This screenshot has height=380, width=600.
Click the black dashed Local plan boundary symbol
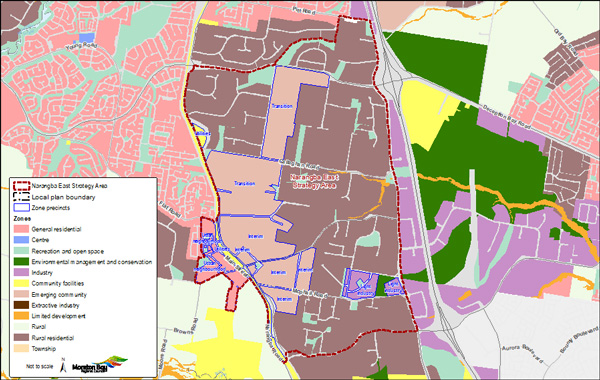[21, 197]
